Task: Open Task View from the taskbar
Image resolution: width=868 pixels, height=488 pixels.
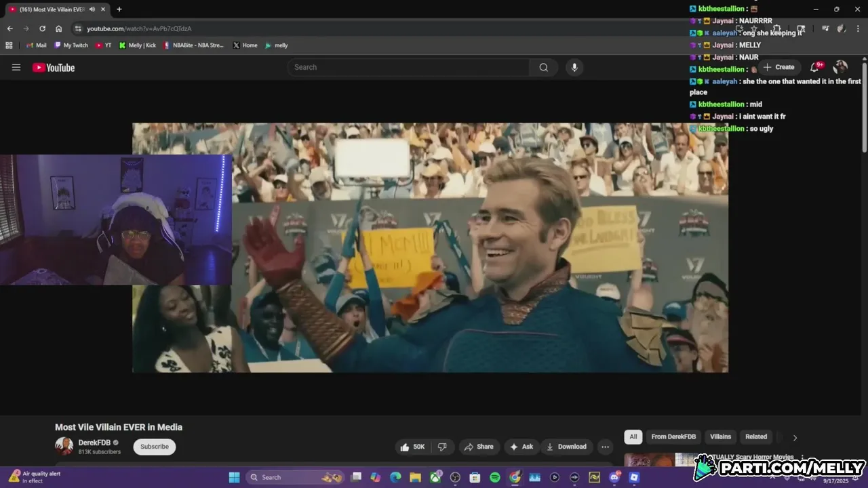Action: [356, 477]
